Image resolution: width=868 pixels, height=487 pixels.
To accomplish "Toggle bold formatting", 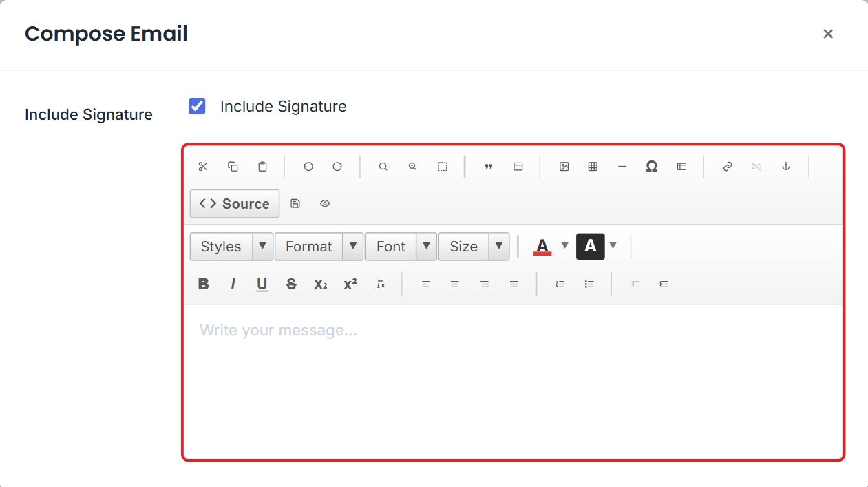I will tap(203, 284).
